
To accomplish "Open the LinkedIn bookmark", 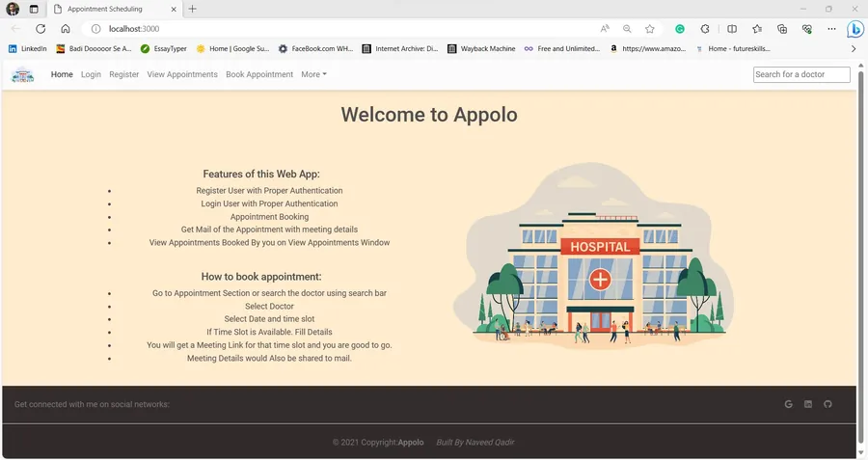I will pos(28,49).
